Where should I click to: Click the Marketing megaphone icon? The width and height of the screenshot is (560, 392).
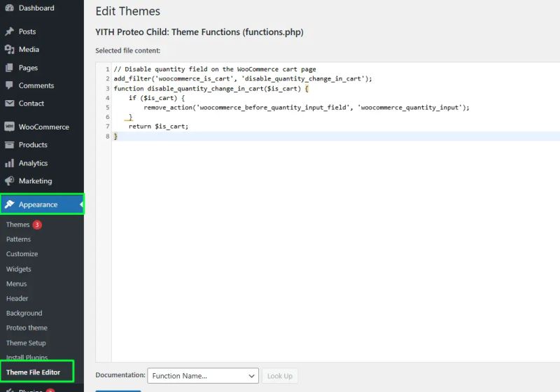(10, 181)
